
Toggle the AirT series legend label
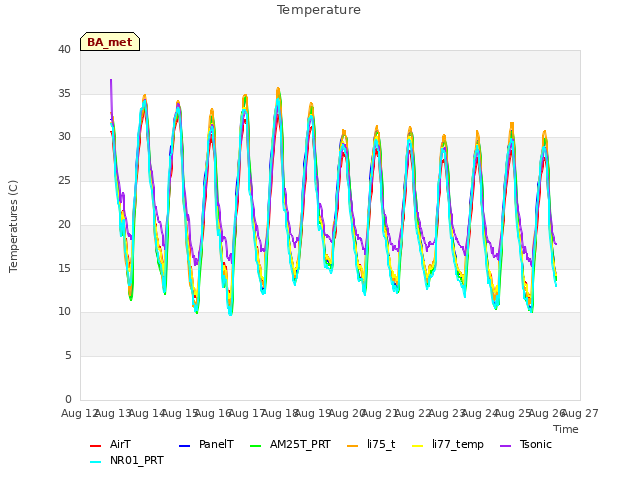(120, 444)
